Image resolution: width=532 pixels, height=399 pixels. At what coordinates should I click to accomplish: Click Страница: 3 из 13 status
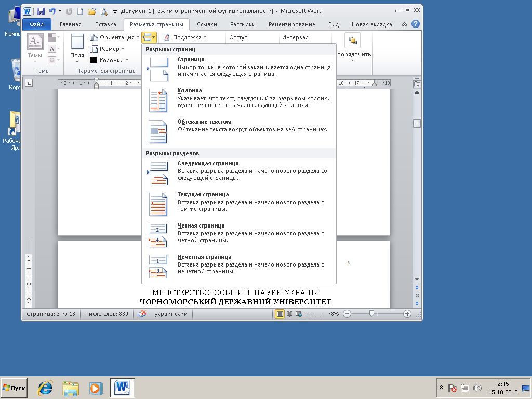pyautogui.click(x=51, y=314)
